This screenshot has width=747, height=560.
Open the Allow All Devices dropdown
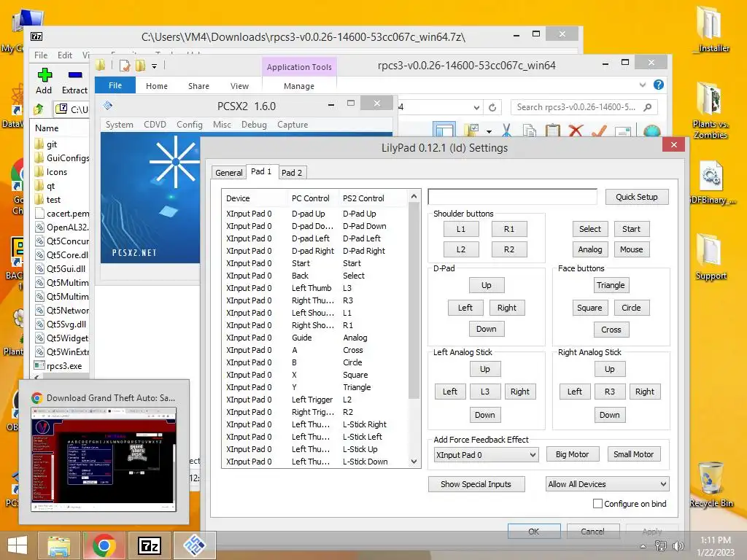[x=608, y=484]
